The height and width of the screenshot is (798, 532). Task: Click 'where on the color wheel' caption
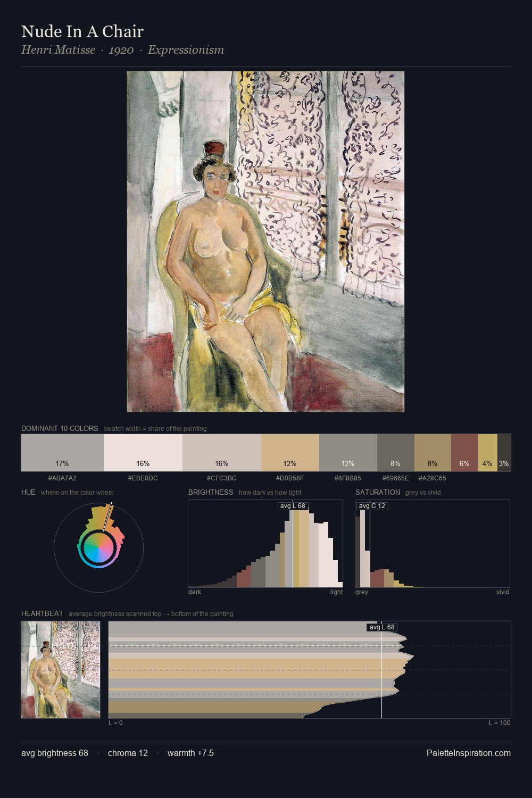point(77,493)
